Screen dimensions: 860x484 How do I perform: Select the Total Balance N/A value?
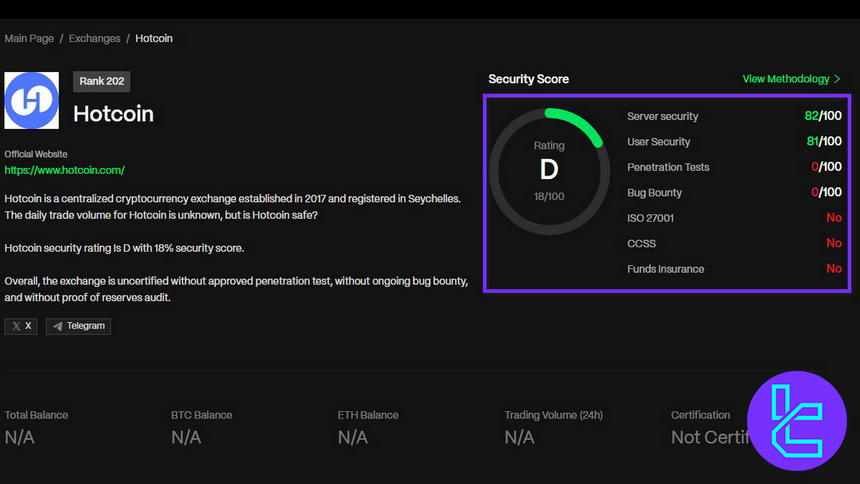click(x=19, y=437)
